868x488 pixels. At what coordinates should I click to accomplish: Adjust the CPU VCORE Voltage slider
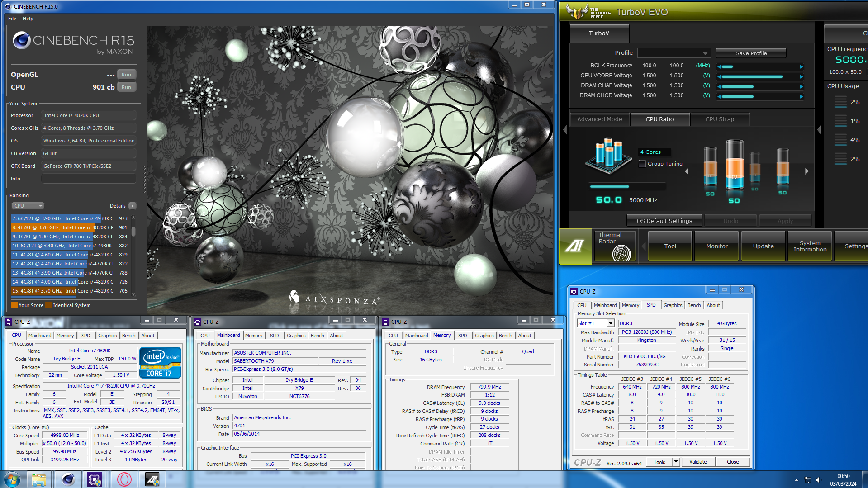(x=760, y=76)
